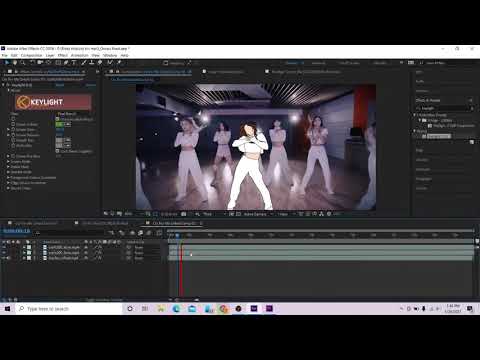480x360 pixels.
Task: Select the Type text tool
Action: (x=74, y=62)
